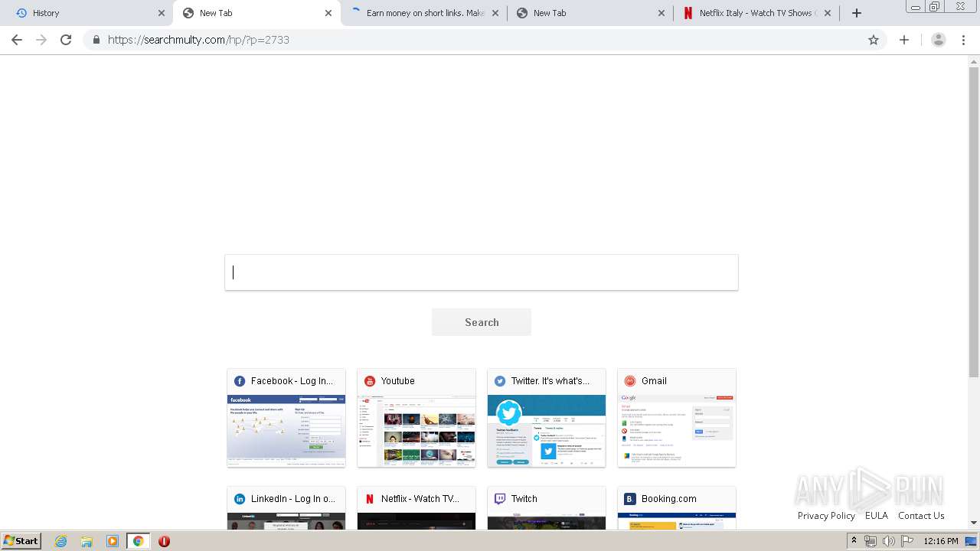The width and height of the screenshot is (980, 551).
Task: Click the forward navigation arrow
Action: click(41, 40)
